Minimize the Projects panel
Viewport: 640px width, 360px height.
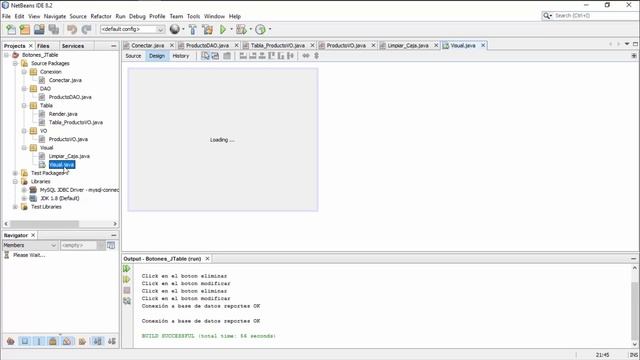coord(113,46)
